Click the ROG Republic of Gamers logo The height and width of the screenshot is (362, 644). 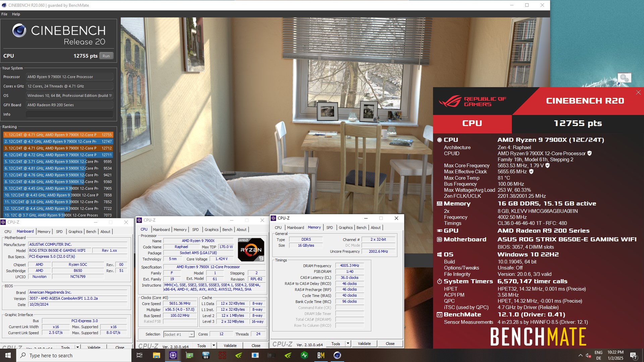click(x=473, y=101)
